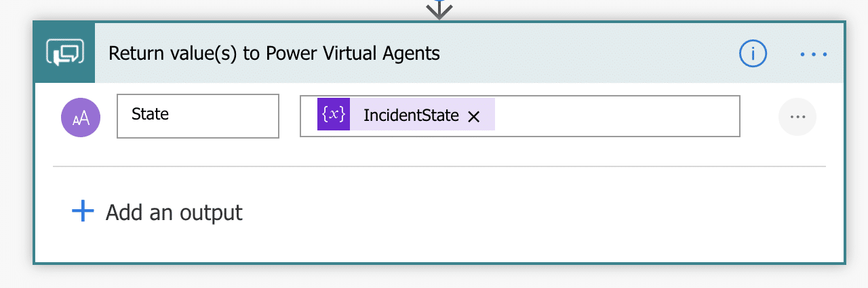Image resolution: width=868 pixels, height=288 pixels.
Task: Select the IncidentState token label
Action: click(411, 115)
